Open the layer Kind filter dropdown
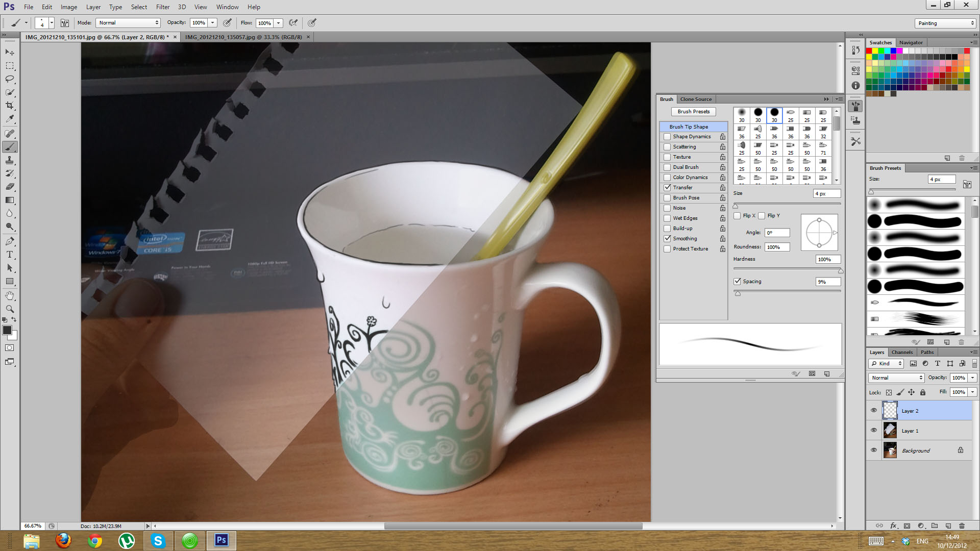This screenshot has height=551, width=980. [887, 364]
